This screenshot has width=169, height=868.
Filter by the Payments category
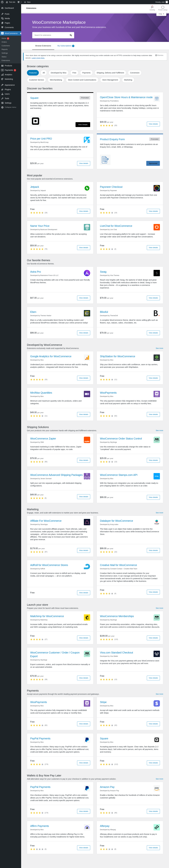pos(86,73)
